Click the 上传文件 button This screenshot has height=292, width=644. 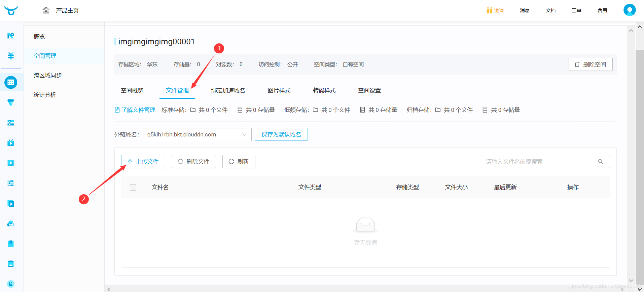coord(143,162)
